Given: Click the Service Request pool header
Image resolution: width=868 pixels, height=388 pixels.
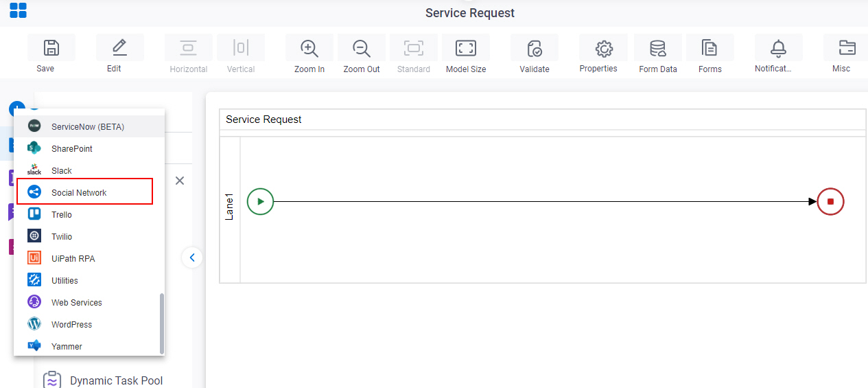Looking at the screenshot, I should click(x=543, y=119).
